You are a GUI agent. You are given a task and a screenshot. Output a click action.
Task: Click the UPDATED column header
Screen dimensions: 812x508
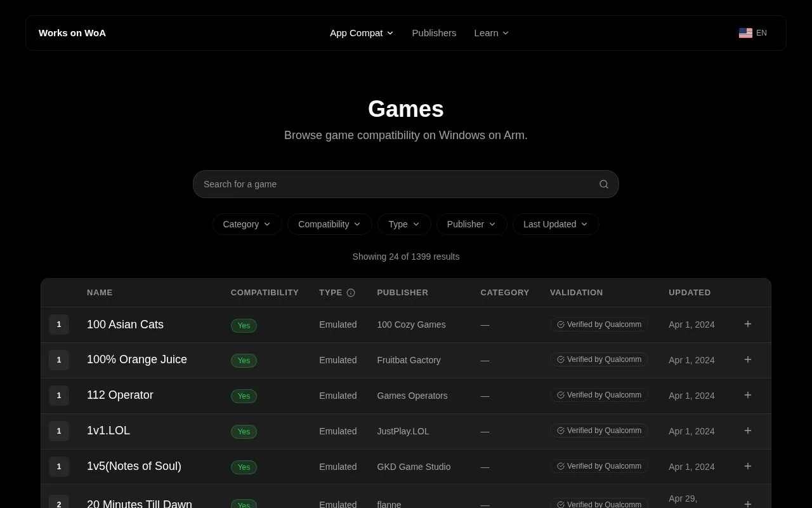(690, 293)
